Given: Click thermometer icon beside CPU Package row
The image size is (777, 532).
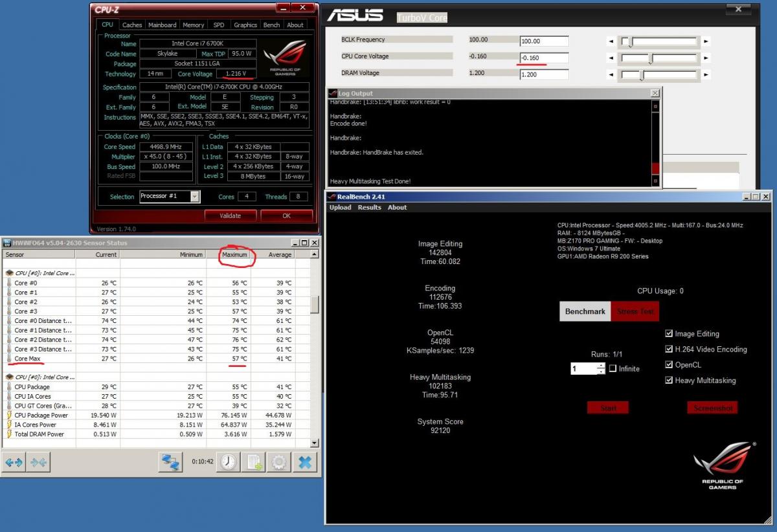Looking at the screenshot, I should (8, 387).
